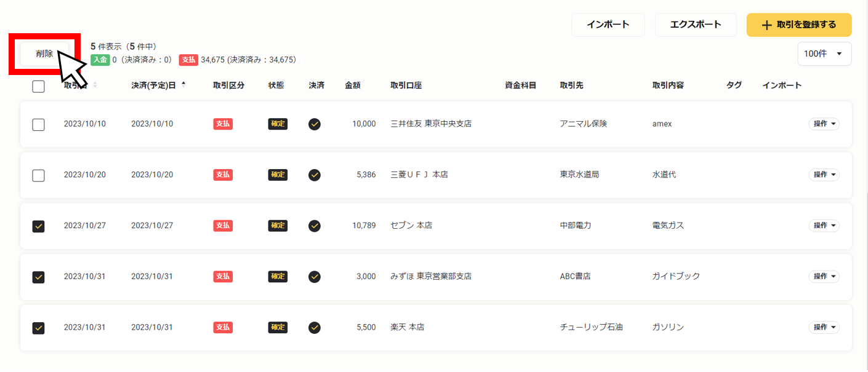Click the settled checkmark icon for 東京水道局 row
This screenshot has width=868, height=372.
[315, 175]
